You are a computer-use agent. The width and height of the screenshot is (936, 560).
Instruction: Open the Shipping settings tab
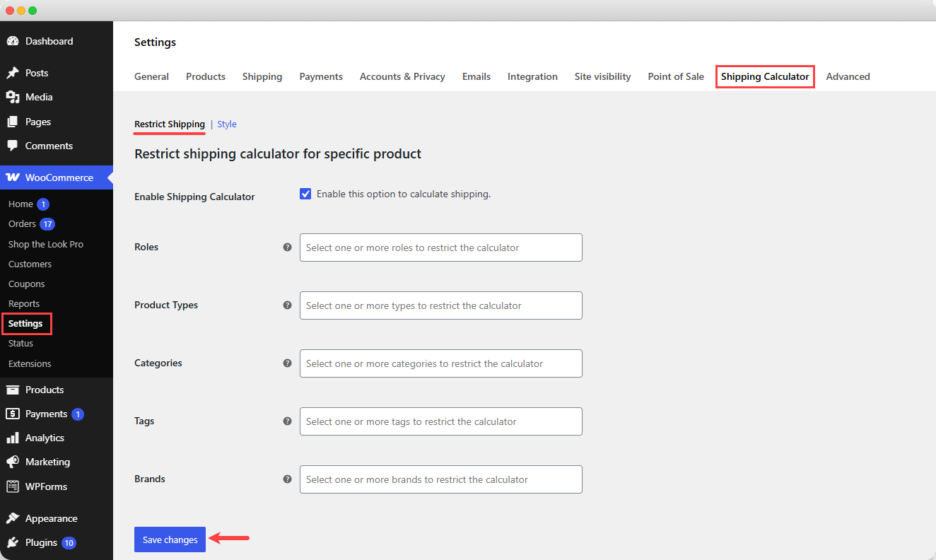262,76
